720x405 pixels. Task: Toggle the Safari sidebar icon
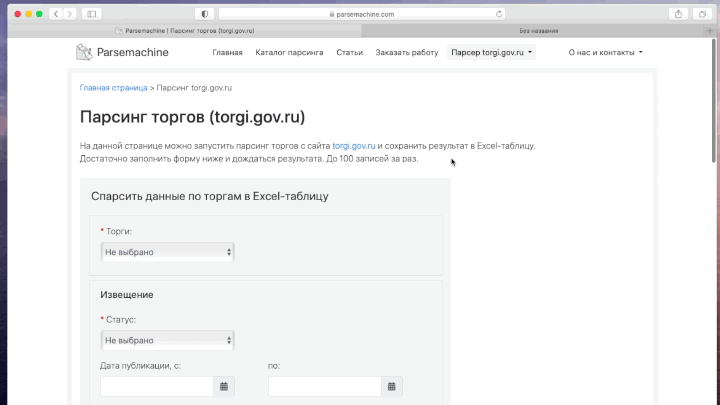click(x=92, y=14)
